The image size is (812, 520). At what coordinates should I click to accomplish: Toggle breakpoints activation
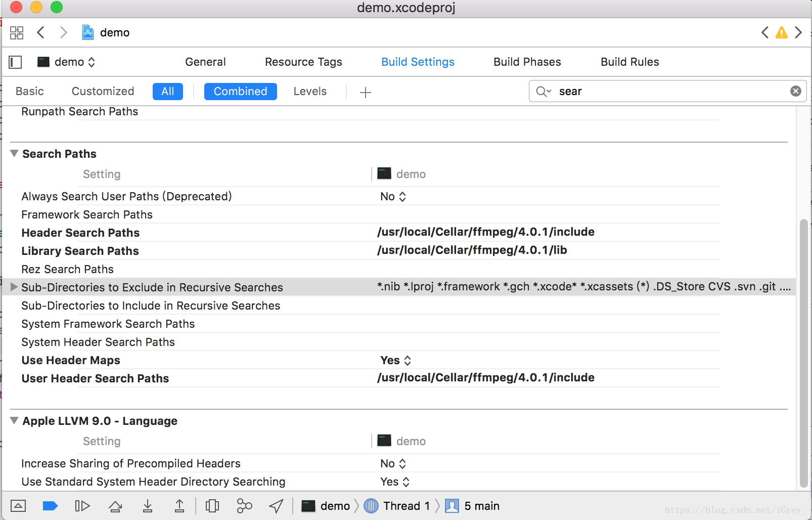[50, 506]
